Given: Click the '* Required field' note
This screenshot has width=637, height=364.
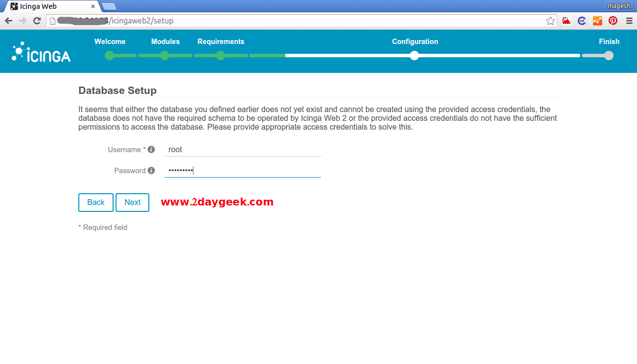Looking at the screenshot, I should coord(103,227).
